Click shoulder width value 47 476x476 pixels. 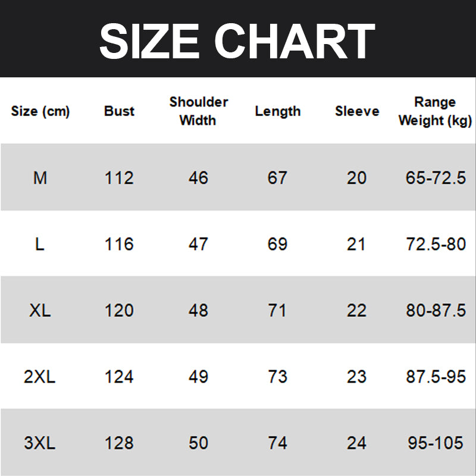click(x=198, y=244)
